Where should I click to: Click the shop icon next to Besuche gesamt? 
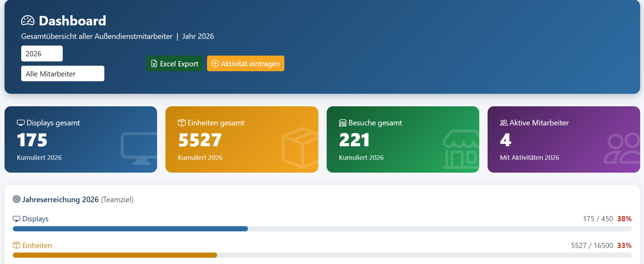click(343, 123)
